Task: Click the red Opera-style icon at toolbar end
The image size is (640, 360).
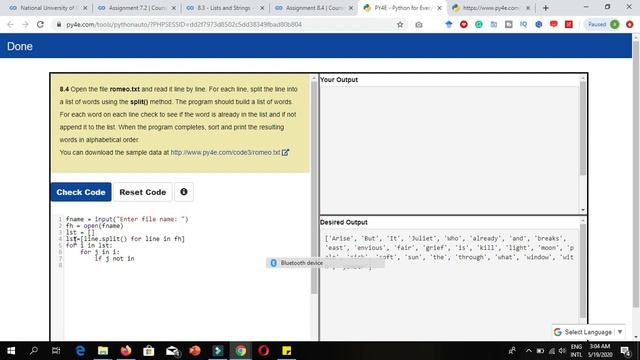Action: tap(630, 24)
